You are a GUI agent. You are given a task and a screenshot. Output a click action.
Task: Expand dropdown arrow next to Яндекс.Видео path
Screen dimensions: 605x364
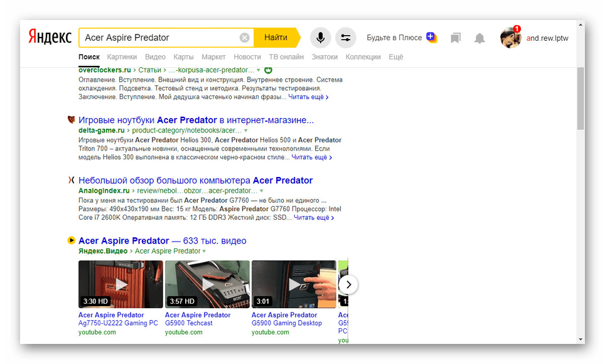point(204,251)
